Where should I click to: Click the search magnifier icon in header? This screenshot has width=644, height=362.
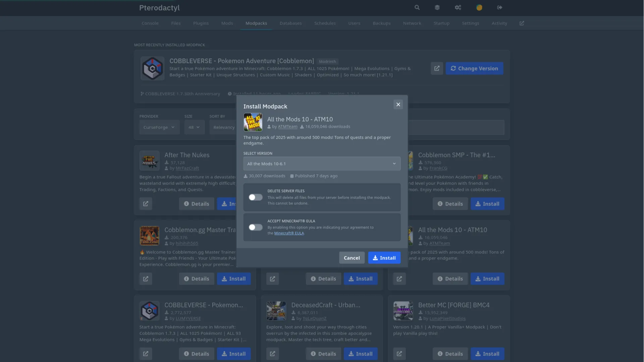pyautogui.click(x=417, y=7)
